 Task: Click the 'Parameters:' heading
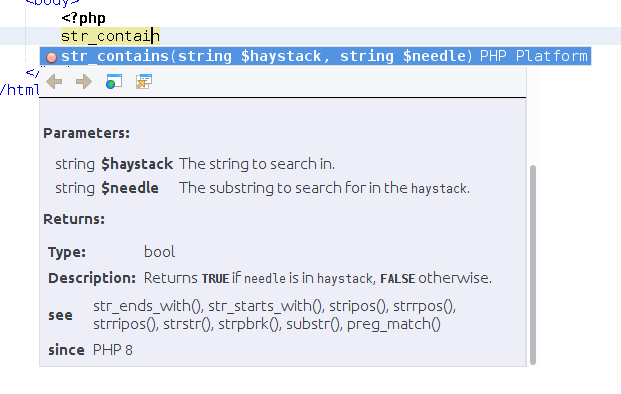[x=86, y=133]
